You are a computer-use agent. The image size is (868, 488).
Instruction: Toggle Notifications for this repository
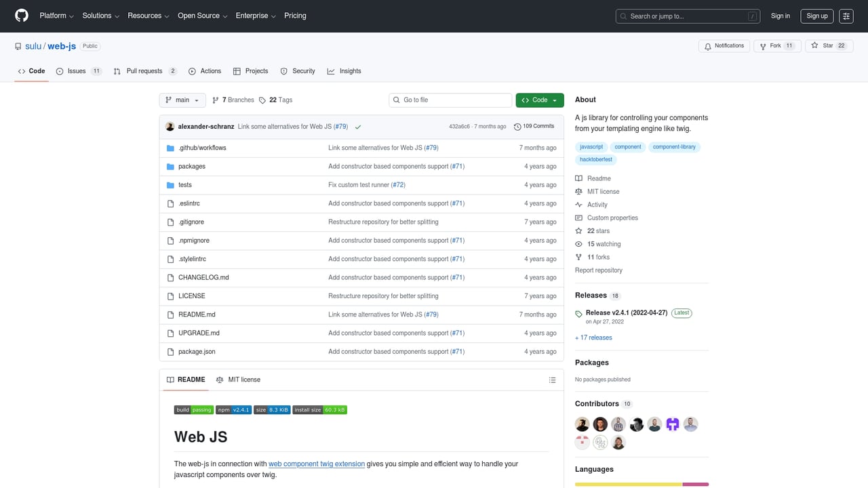[x=724, y=46]
